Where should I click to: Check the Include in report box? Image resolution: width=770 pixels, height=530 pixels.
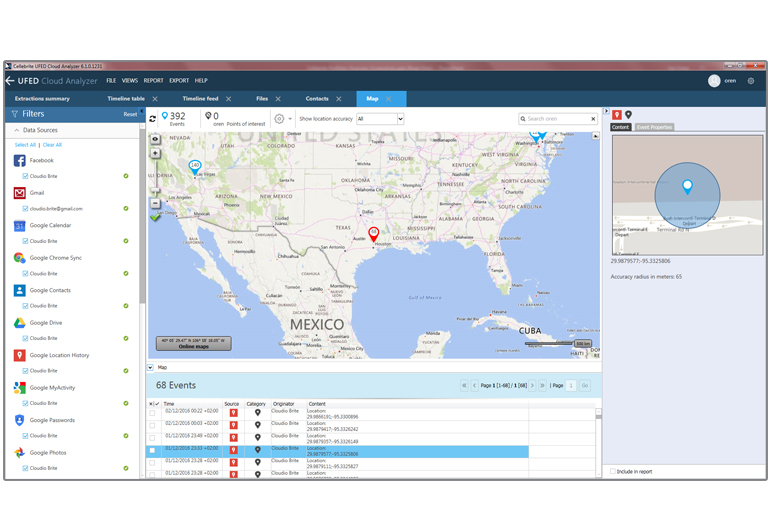coord(613,471)
